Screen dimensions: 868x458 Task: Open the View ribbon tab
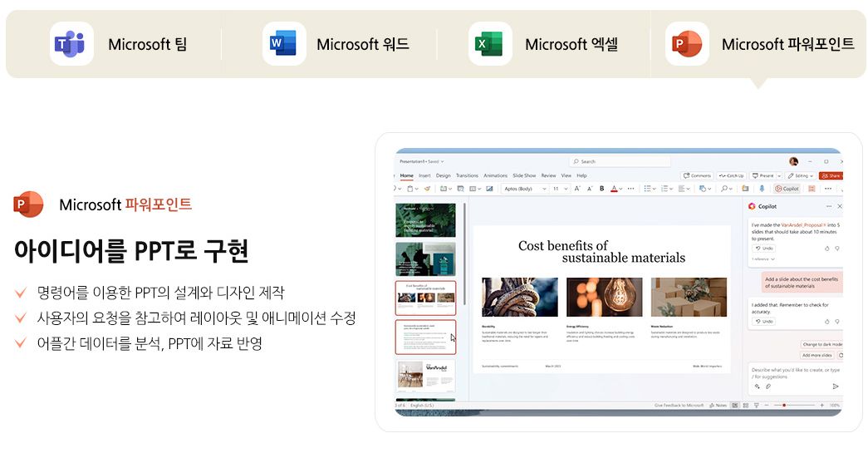[566, 175]
